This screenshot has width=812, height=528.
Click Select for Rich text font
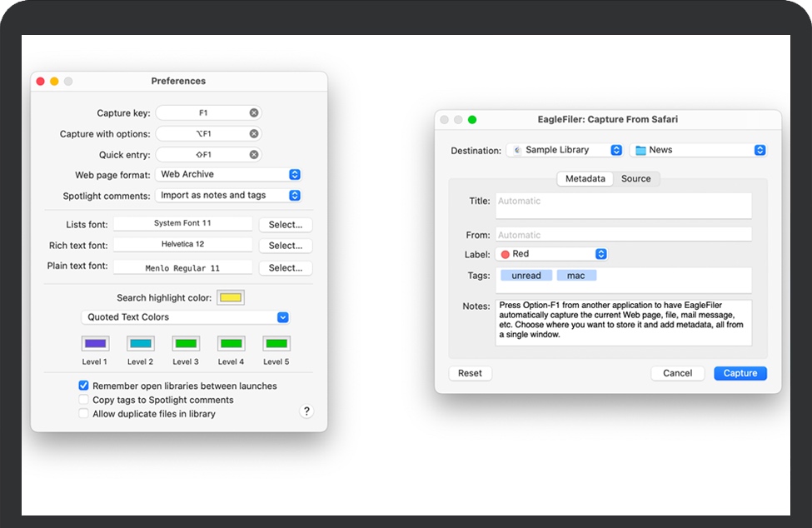coord(286,246)
